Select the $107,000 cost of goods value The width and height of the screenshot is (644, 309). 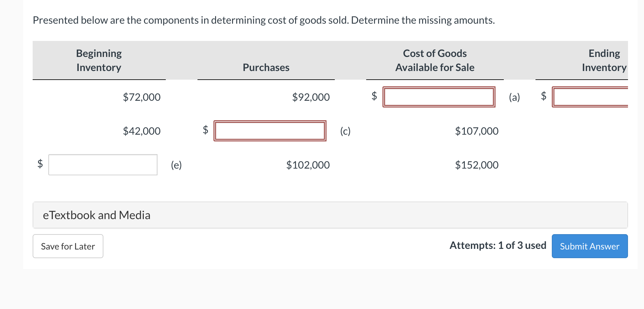477,131
